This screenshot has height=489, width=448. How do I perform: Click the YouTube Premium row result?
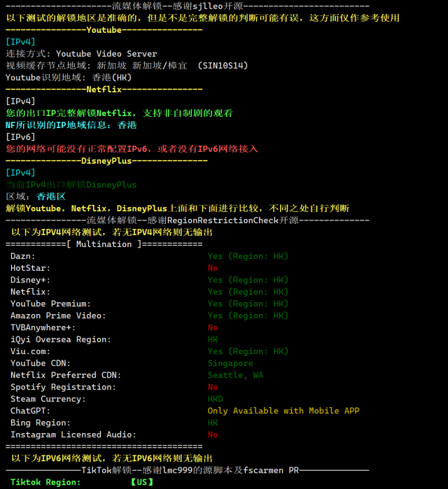pos(248,304)
